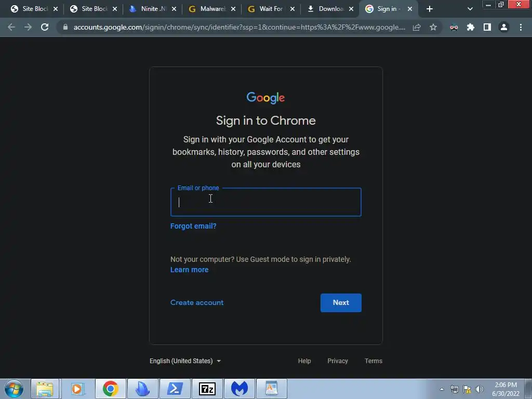Click the volume speaker tray icon
The image size is (532, 399).
click(x=480, y=389)
